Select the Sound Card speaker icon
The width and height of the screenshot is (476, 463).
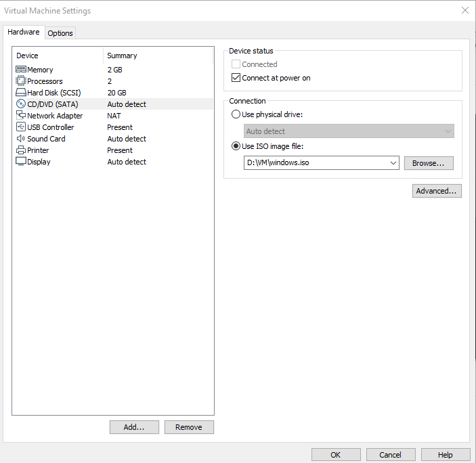click(x=21, y=139)
